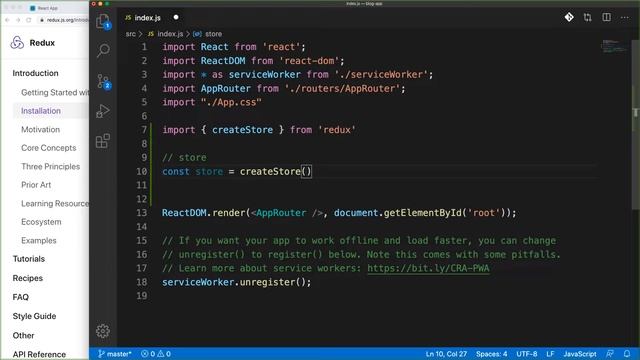Screen dimensions: 640x360
Task: Click browser back arrow button
Action: [x=7, y=20]
